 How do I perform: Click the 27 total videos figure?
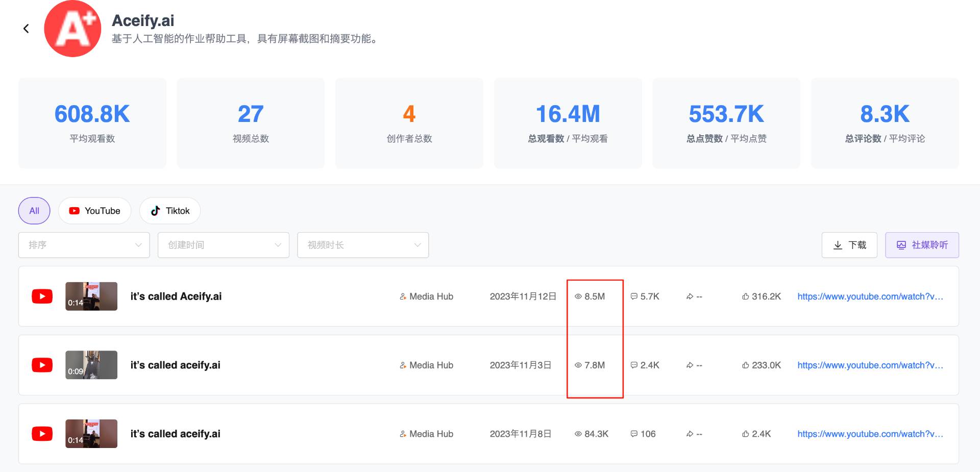(251, 114)
